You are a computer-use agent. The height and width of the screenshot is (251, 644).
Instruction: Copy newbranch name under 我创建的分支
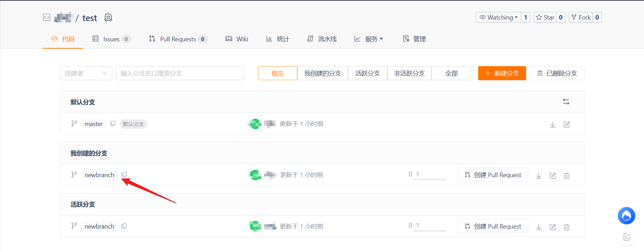(124, 175)
